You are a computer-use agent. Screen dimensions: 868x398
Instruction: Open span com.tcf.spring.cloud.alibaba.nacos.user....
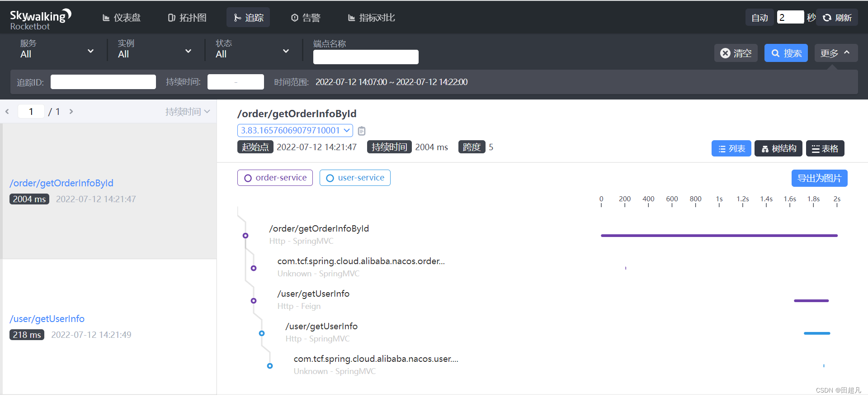point(376,365)
